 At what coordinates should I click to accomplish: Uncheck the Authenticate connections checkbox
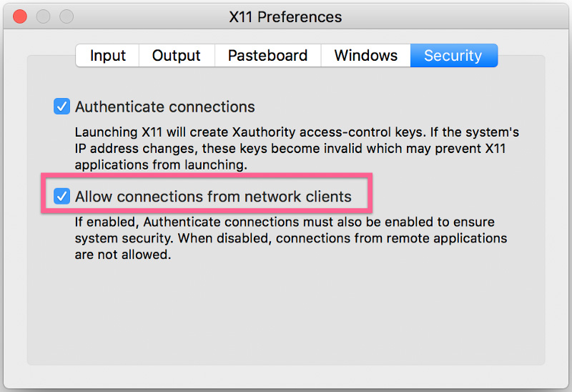click(61, 107)
